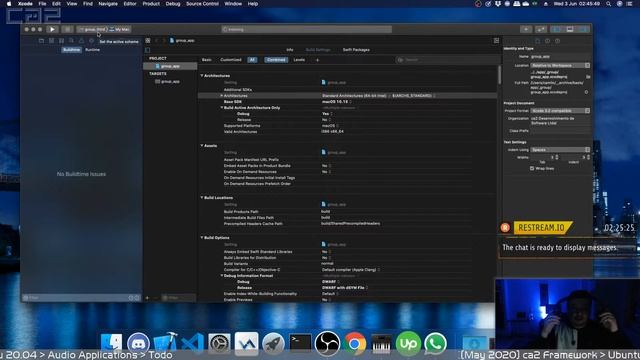This screenshot has width=640, height=360.
Task: Click the add build setting plus button
Action: pos(318,60)
